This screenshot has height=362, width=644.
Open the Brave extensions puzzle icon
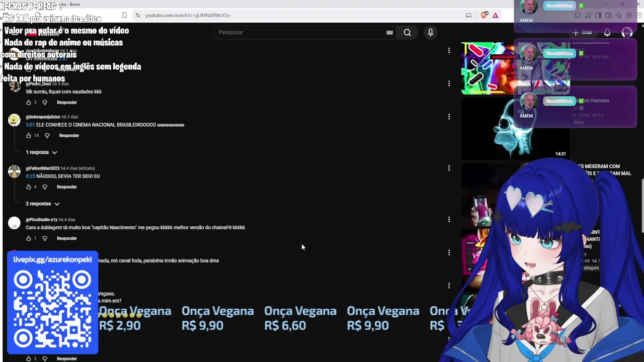(x=577, y=16)
